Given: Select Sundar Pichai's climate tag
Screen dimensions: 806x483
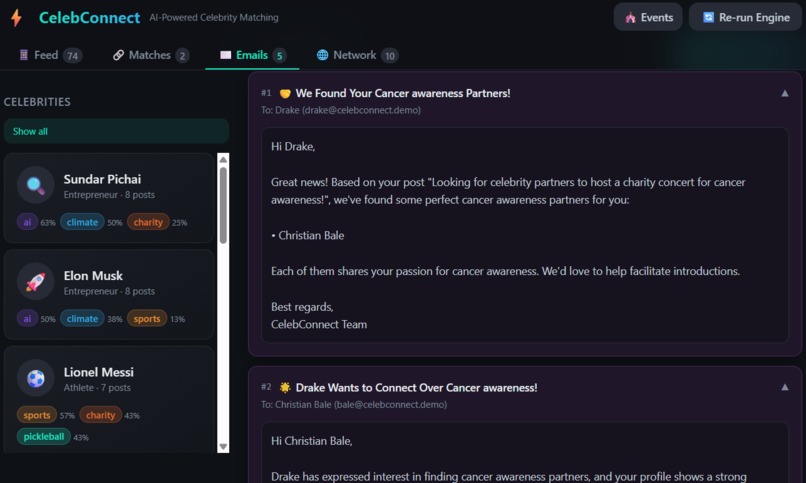Looking at the screenshot, I should (82, 222).
